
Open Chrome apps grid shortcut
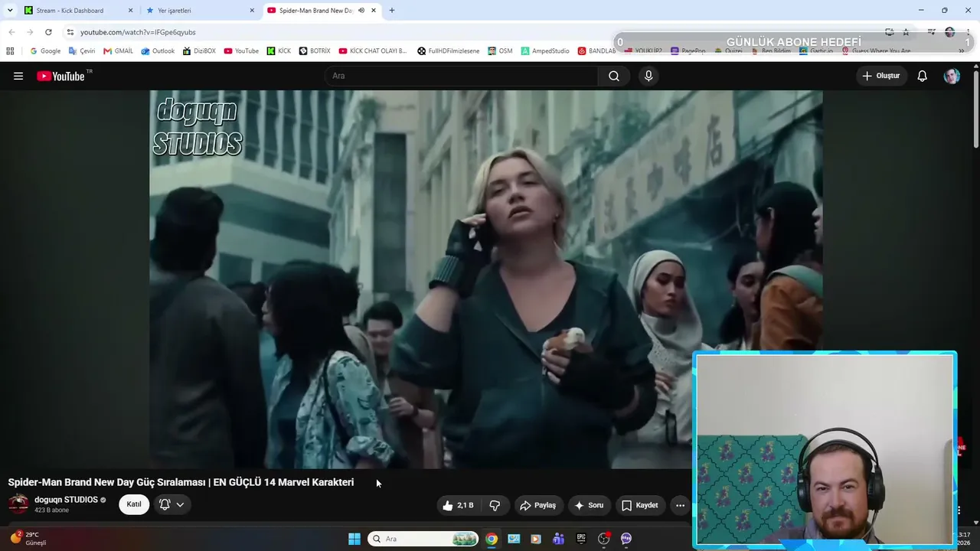click(x=10, y=51)
